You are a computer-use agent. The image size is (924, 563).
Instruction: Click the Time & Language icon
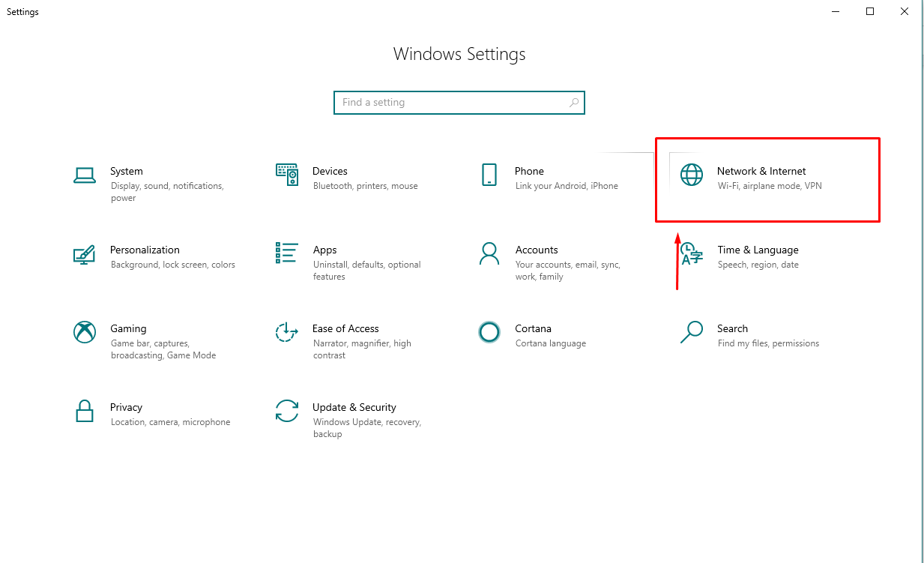(x=692, y=254)
